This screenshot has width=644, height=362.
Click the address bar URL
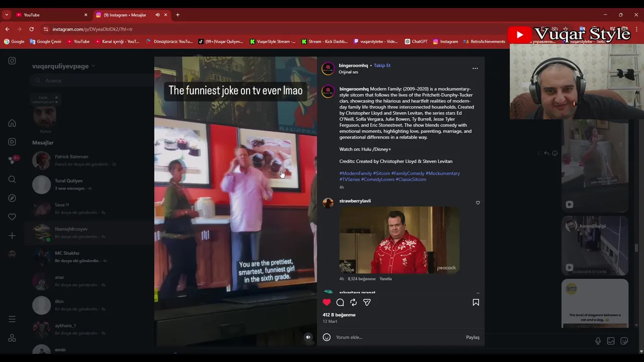tap(93, 29)
